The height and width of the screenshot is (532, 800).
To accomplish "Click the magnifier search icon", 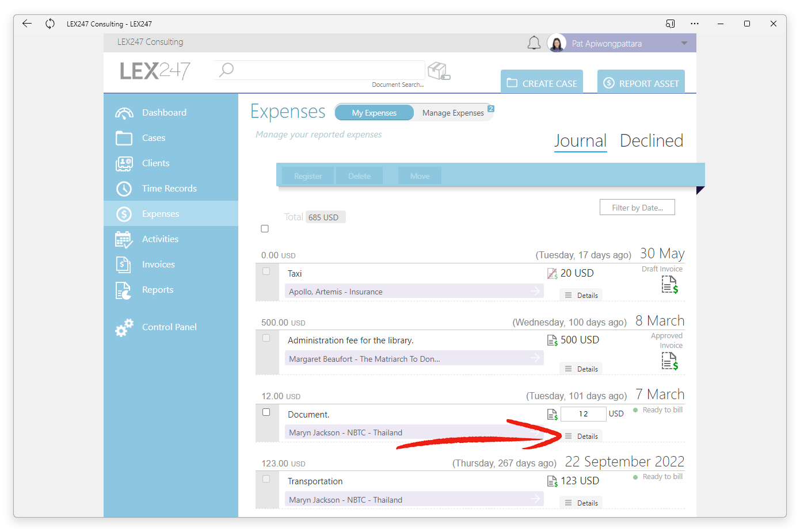I will coord(226,70).
